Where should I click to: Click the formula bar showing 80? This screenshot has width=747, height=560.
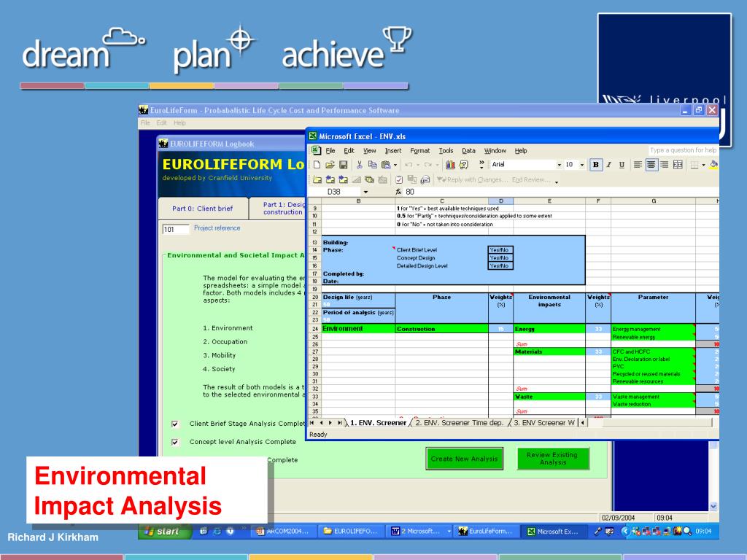tap(561, 192)
